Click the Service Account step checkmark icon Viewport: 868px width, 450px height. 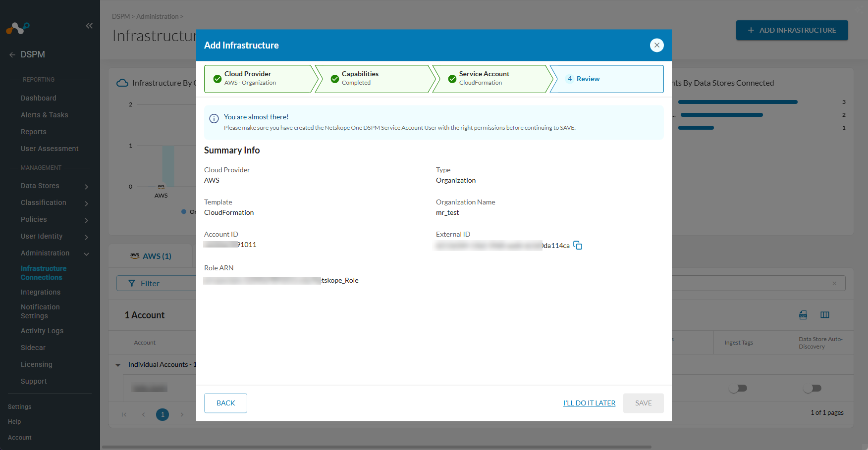[452, 79]
